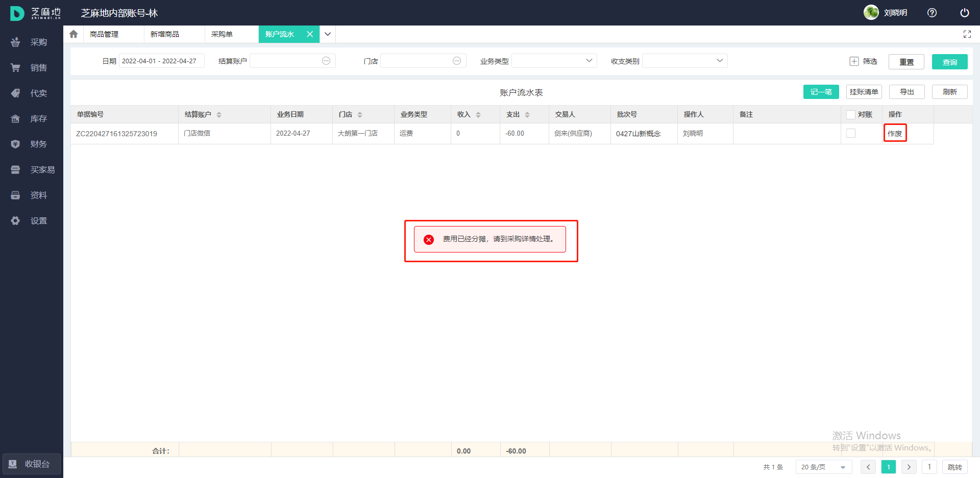Screen dimensions: 980x478
Task: Go to the next page arrow
Action: (909, 467)
